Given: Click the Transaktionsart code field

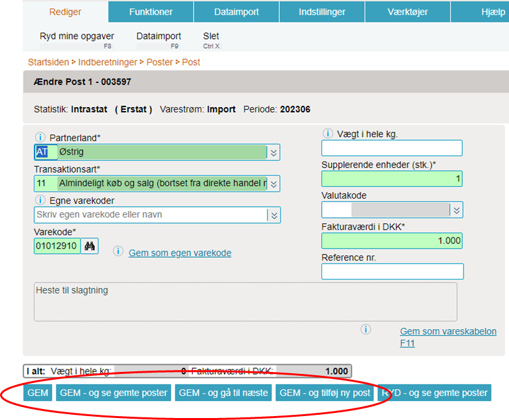Looking at the screenshot, I should (45, 183).
